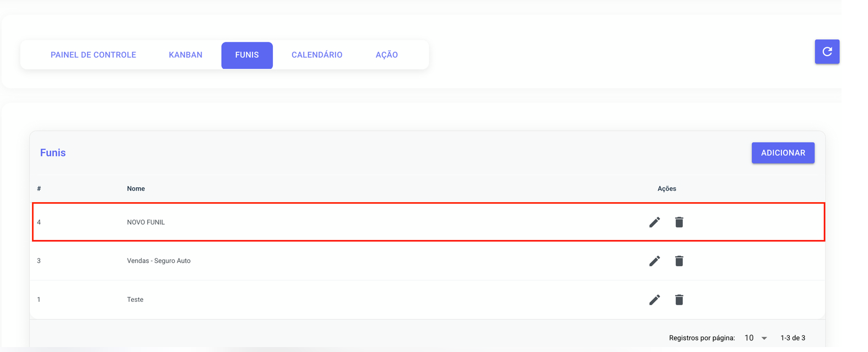
Task: Click the Vendas - Seguro Auto row name
Action: tap(159, 261)
